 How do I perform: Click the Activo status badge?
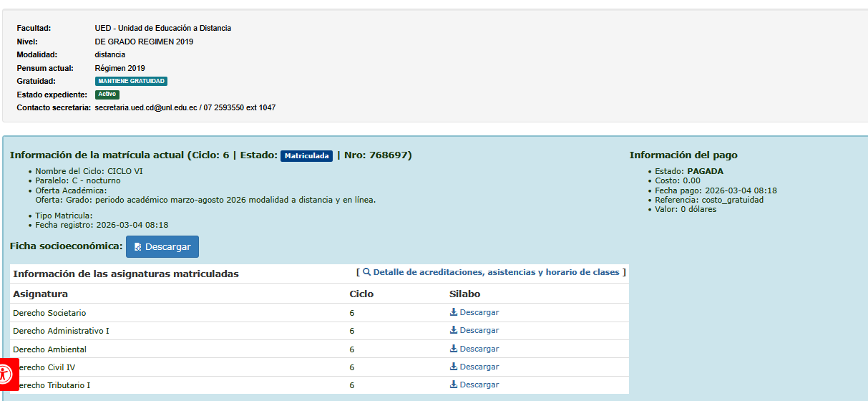[107, 95]
